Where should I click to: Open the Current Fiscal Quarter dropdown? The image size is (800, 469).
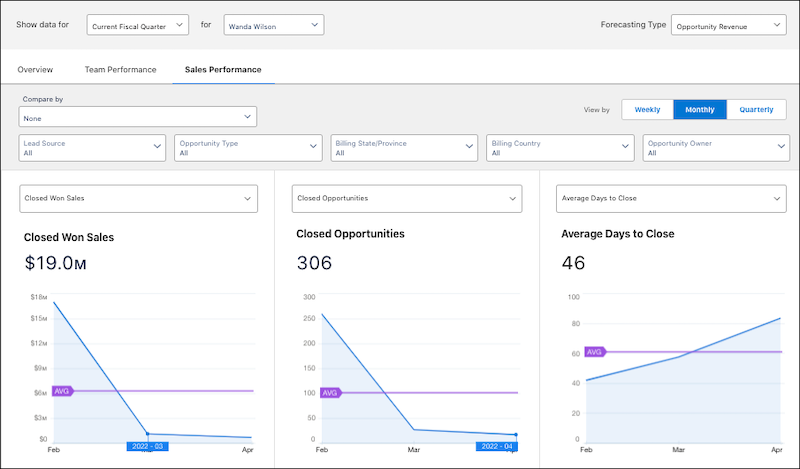(138, 25)
